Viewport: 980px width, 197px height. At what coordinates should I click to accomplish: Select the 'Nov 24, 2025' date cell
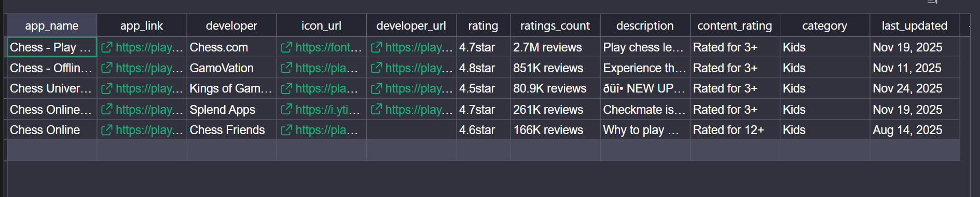point(915,89)
